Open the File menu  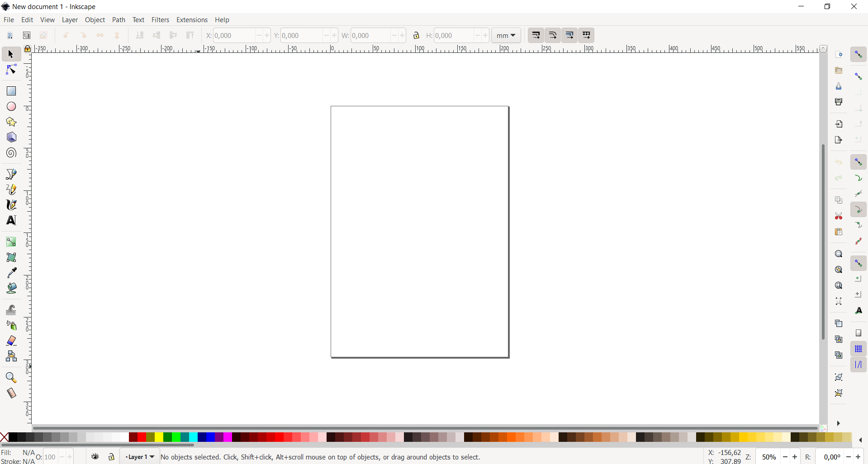click(x=9, y=20)
